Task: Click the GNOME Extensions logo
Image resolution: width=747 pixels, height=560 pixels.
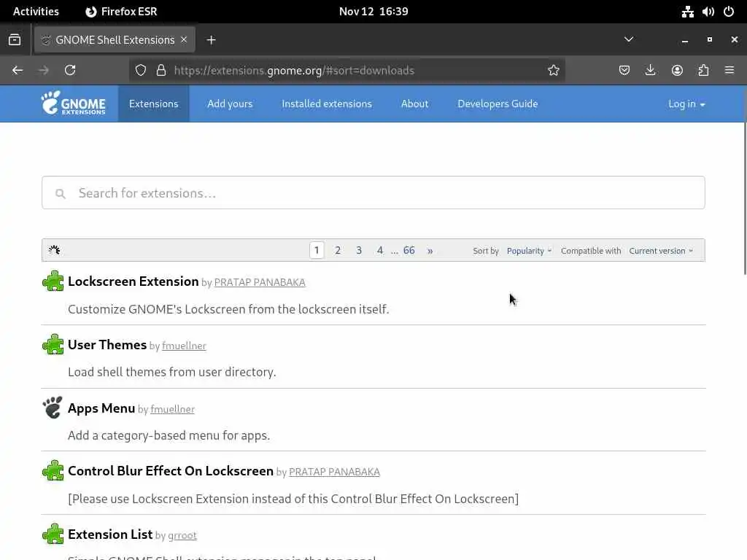Action: click(73, 104)
